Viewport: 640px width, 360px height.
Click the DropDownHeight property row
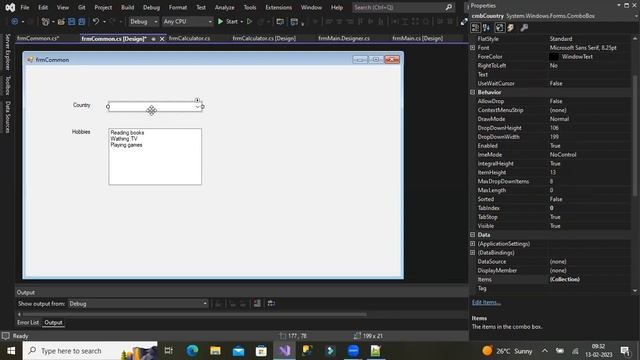(551, 128)
